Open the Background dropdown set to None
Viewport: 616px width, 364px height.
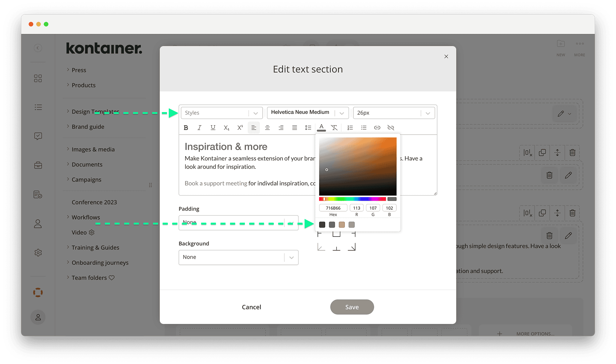coord(238,257)
